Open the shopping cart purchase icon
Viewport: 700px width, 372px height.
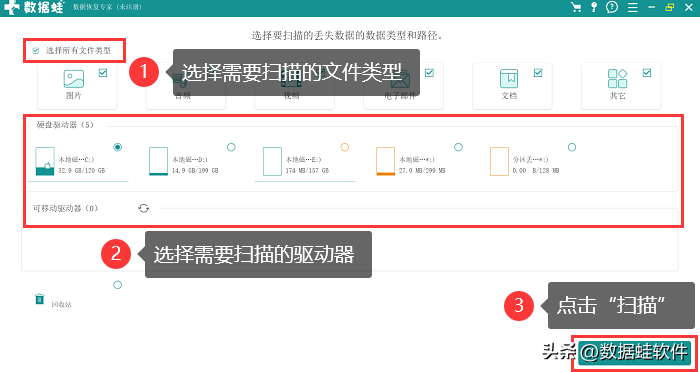pyautogui.click(x=576, y=8)
